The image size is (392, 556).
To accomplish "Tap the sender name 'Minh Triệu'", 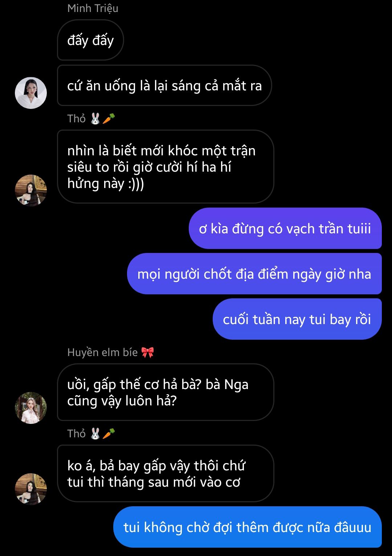I will point(93,8).
